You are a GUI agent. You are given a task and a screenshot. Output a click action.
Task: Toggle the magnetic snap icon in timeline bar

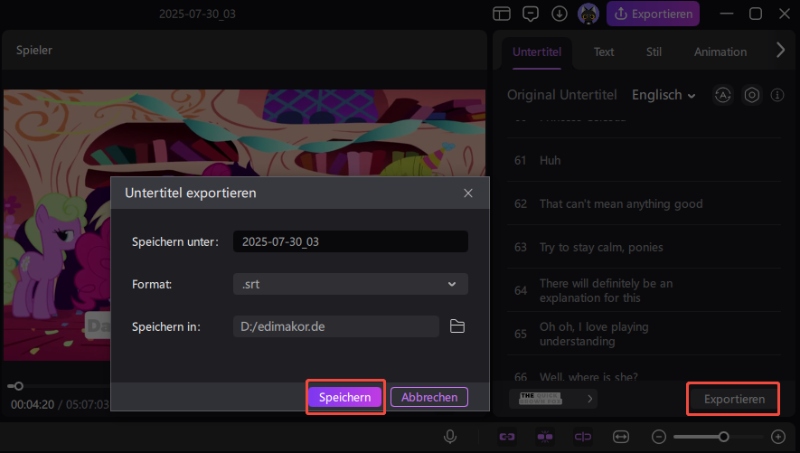click(545, 436)
